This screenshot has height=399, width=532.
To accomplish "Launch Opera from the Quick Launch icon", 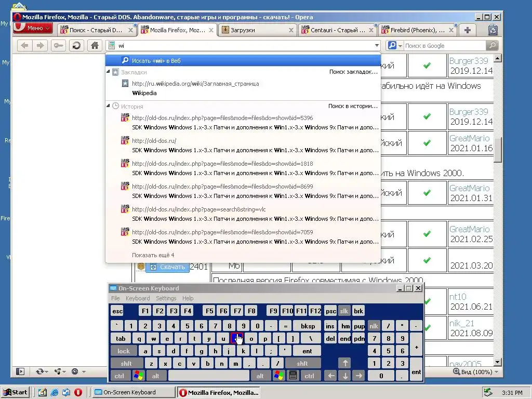I will click(78, 392).
